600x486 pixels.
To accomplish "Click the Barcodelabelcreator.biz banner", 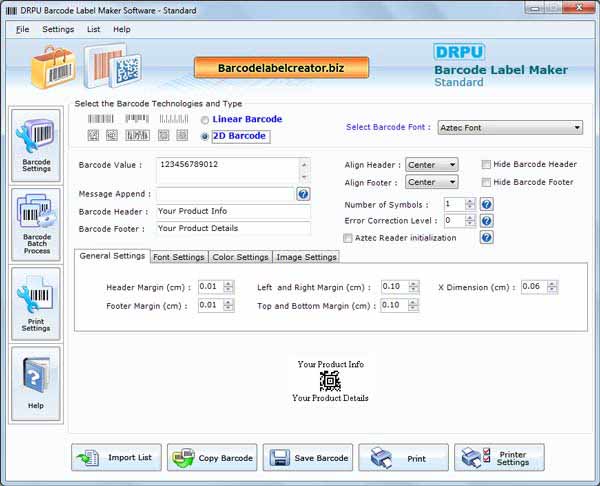I will coord(281,68).
